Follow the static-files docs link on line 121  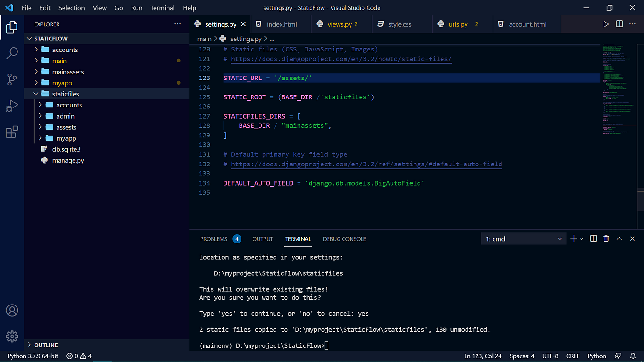pos(341,59)
